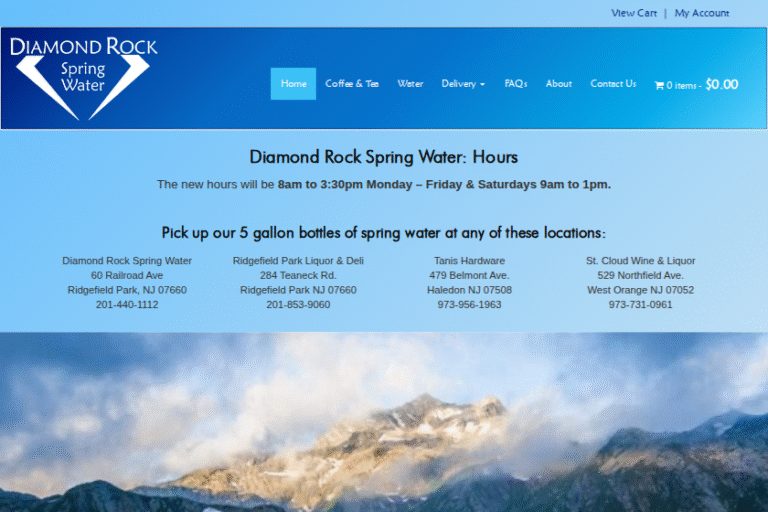This screenshot has width=768, height=512.
Task: Click St. Cloud Wine & Liquor location
Action: (640, 261)
